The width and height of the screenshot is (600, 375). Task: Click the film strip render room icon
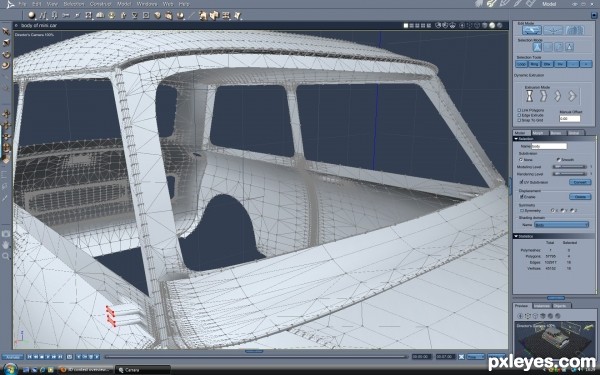click(x=530, y=3)
